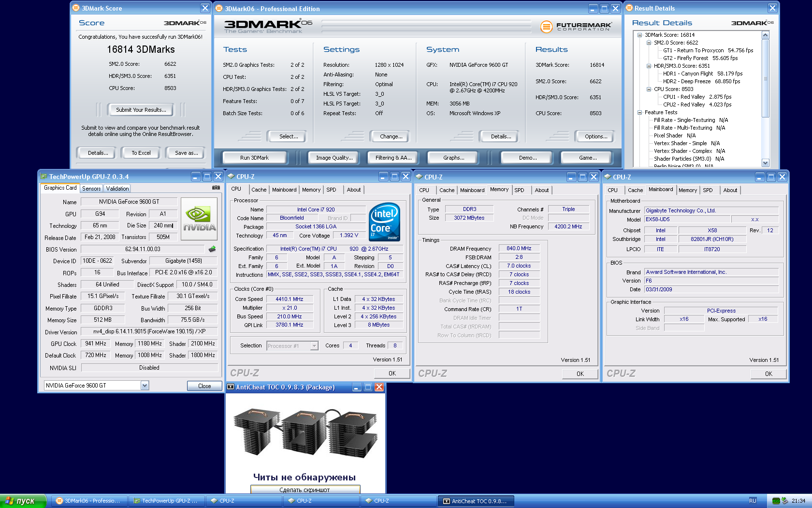Select Pixel Shader N/A row

coord(675,135)
